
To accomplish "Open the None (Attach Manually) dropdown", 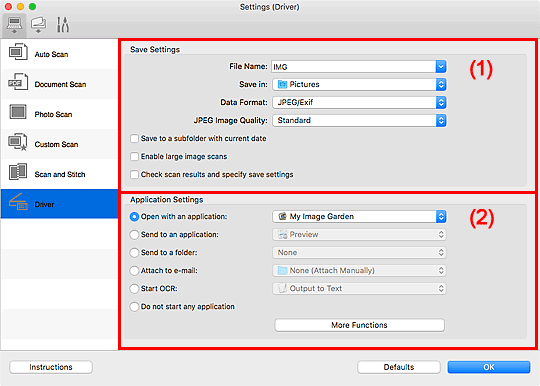I will tap(359, 270).
